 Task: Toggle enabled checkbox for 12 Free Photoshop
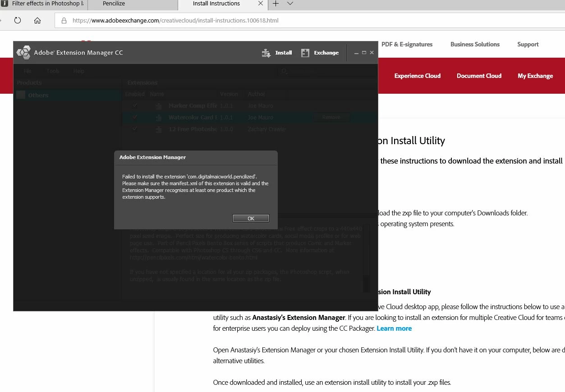coord(134,129)
